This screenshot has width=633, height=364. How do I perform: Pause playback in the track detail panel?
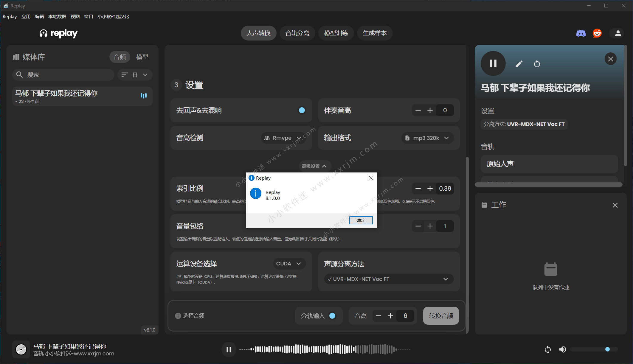493,63
